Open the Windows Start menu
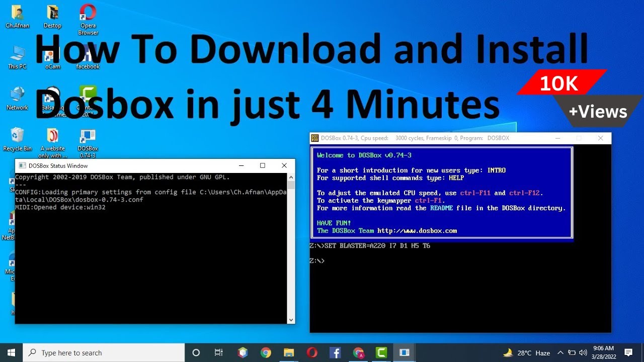The height and width of the screenshot is (362, 644). (x=11, y=352)
